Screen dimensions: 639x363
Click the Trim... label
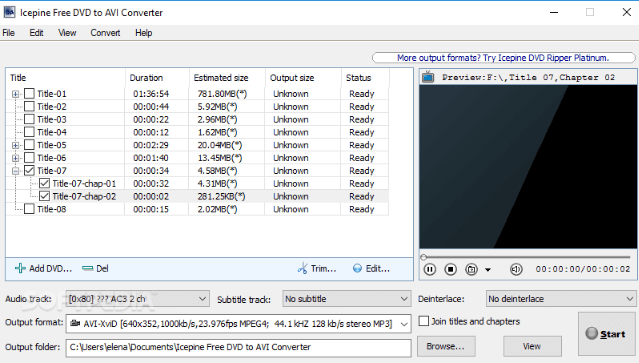(324, 268)
